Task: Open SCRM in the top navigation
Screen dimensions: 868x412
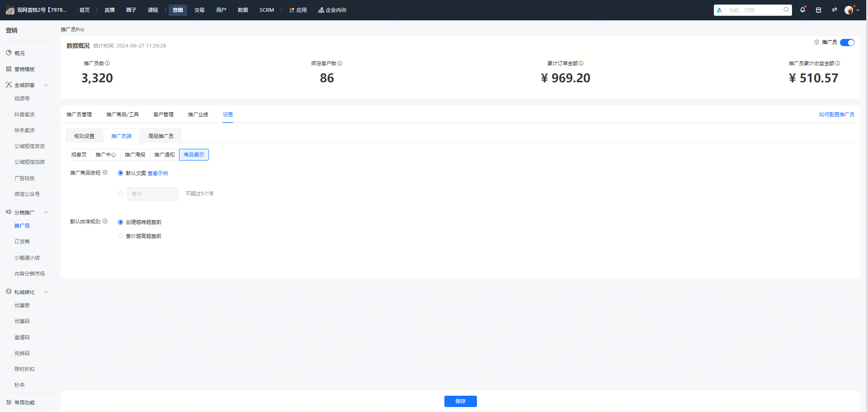Action: pyautogui.click(x=267, y=10)
